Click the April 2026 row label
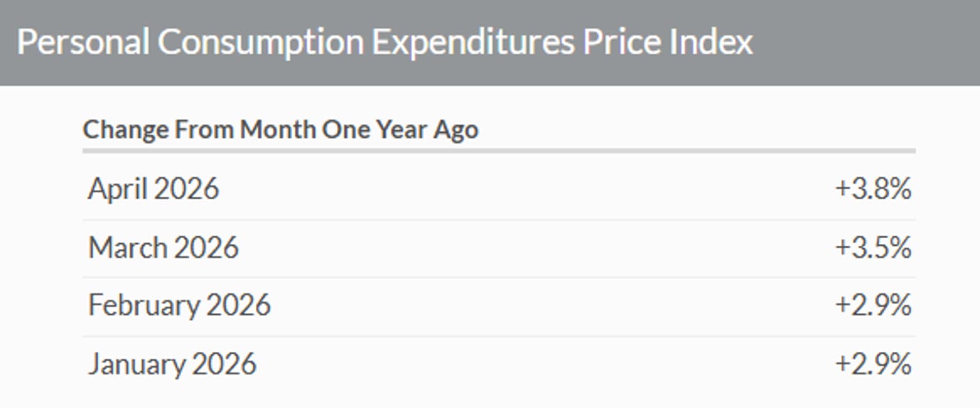 click(153, 189)
